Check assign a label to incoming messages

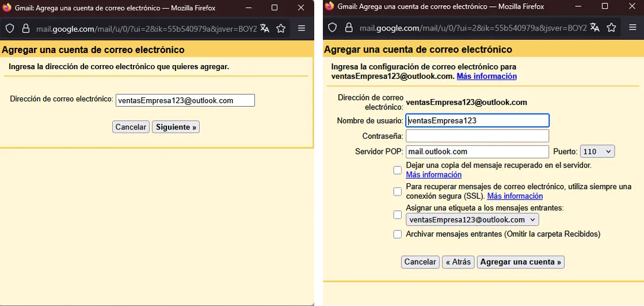[x=397, y=214]
